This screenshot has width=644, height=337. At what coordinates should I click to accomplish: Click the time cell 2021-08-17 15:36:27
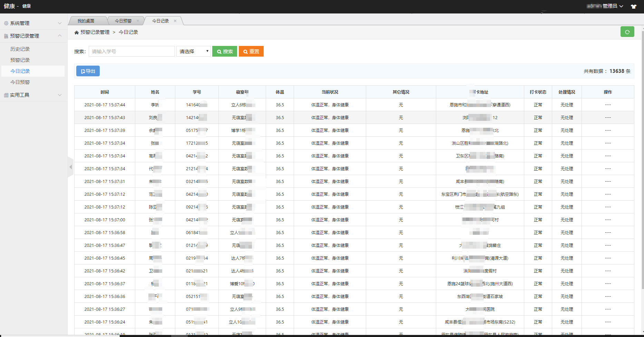click(x=105, y=309)
